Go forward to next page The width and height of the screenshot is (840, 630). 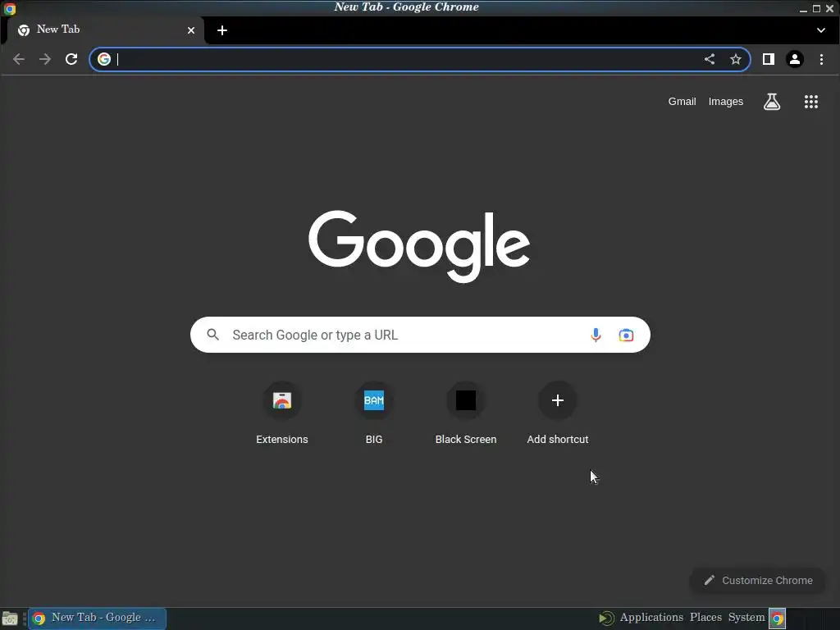[x=45, y=59]
